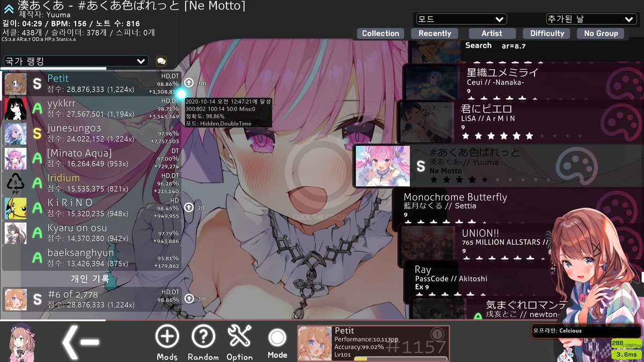Select baeksanghyun's score row
The width and height of the screenshot is (644, 362).
coord(91,258)
